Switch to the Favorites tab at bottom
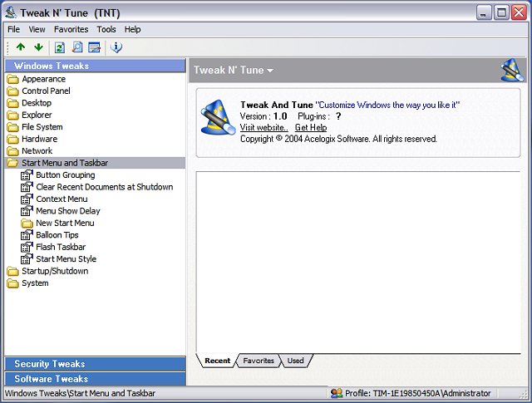Viewport: 532px width, 403px height. (x=259, y=361)
